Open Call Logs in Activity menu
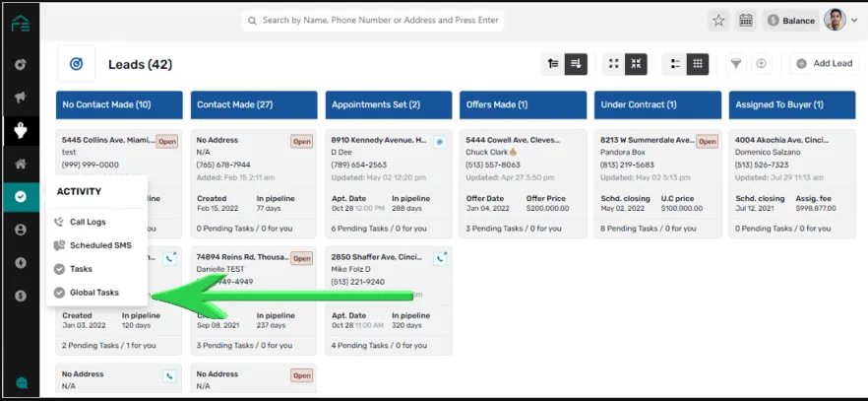 pyautogui.click(x=89, y=222)
